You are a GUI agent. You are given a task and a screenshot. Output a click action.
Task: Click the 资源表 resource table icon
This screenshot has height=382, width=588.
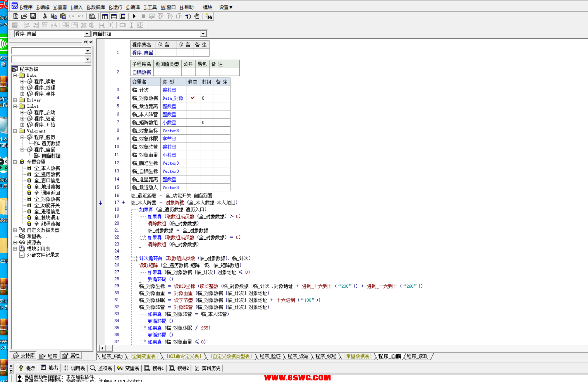(x=22, y=242)
